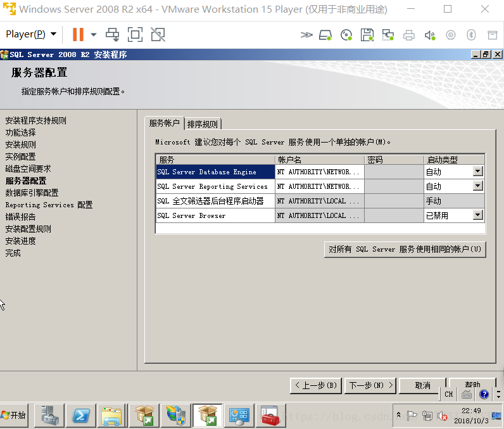Open Database Engine startup type dropdown
The image size is (504, 429).
pos(478,171)
